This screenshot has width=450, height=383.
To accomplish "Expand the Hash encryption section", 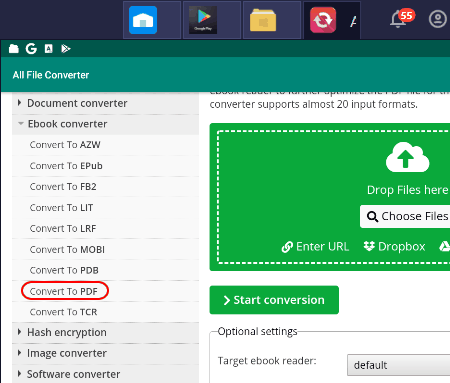I will point(105,332).
